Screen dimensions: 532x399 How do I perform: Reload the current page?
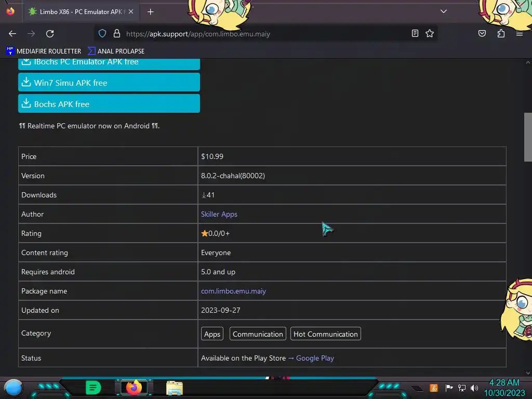tap(50, 34)
